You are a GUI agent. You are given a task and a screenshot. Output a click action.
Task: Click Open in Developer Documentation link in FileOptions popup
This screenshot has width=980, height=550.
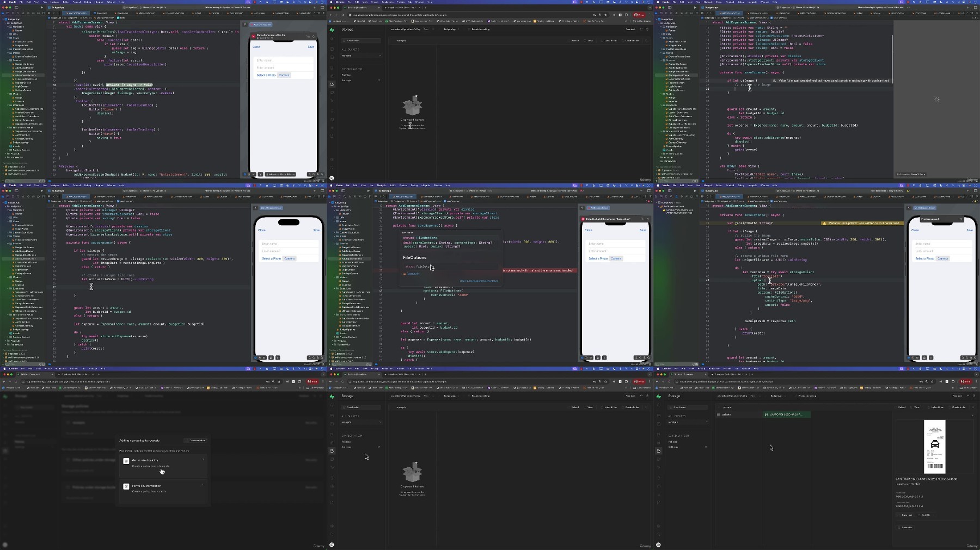pyautogui.click(x=479, y=281)
